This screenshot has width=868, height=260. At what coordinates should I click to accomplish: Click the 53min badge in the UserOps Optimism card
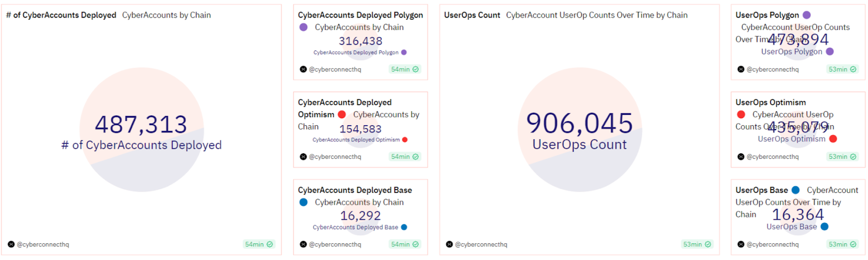tap(843, 157)
